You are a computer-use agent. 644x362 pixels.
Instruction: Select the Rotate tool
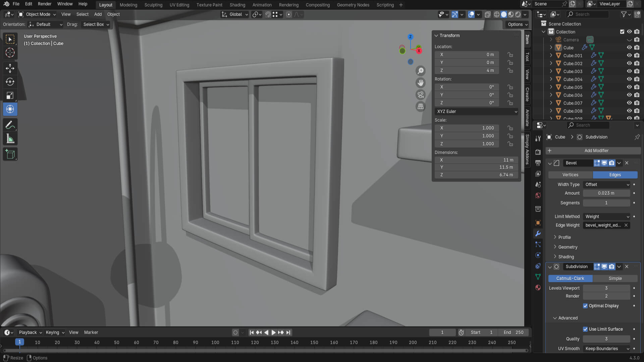(x=10, y=82)
